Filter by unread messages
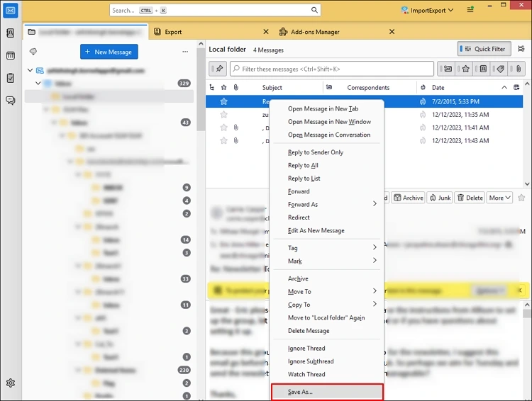Image resolution: width=532 pixels, height=401 pixels. tap(446, 69)
